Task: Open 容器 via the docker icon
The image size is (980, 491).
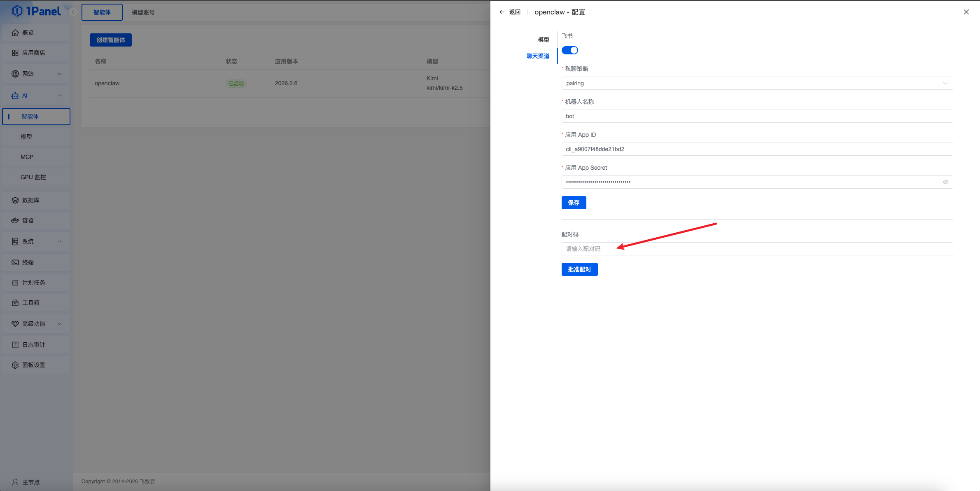Action: coord(15,220)
